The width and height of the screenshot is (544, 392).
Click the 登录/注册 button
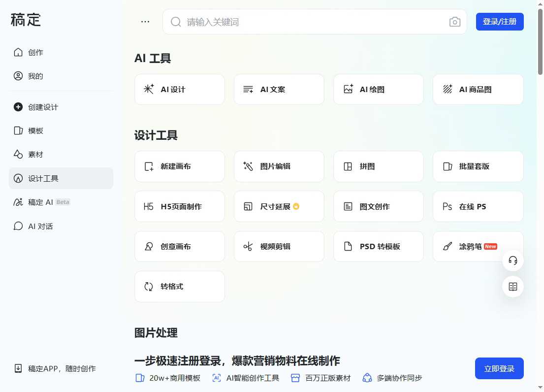[x=499, y=22]
